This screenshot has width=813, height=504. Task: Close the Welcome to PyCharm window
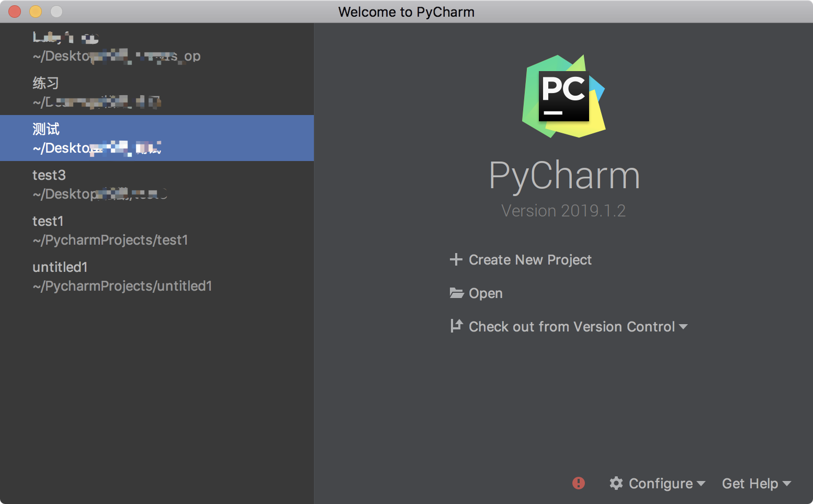click(x=15, y=12)
